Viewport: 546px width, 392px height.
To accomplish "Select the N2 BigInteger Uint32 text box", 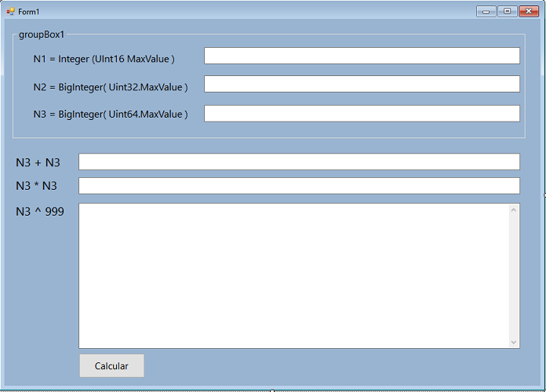I will click(x=362, y=84).
